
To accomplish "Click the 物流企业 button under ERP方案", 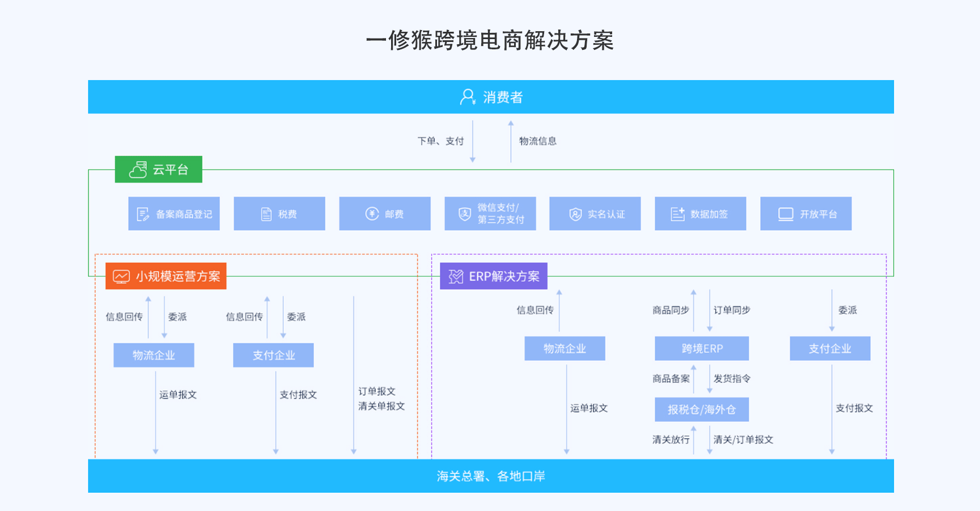I will pos(565,348).
